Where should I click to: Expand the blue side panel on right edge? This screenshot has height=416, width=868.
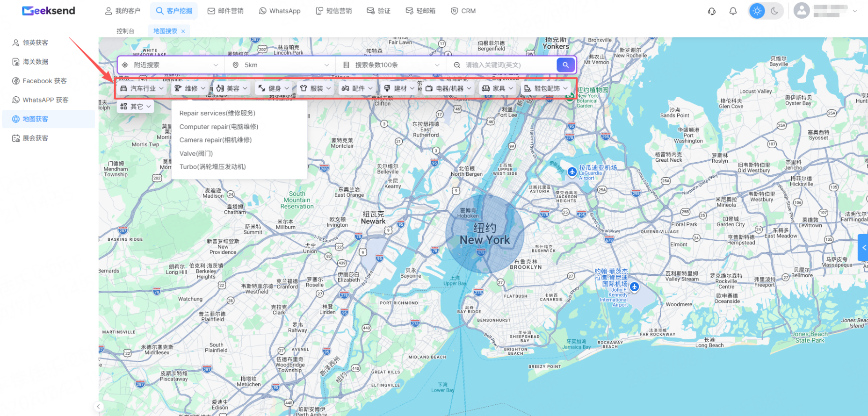pos(863,248)
